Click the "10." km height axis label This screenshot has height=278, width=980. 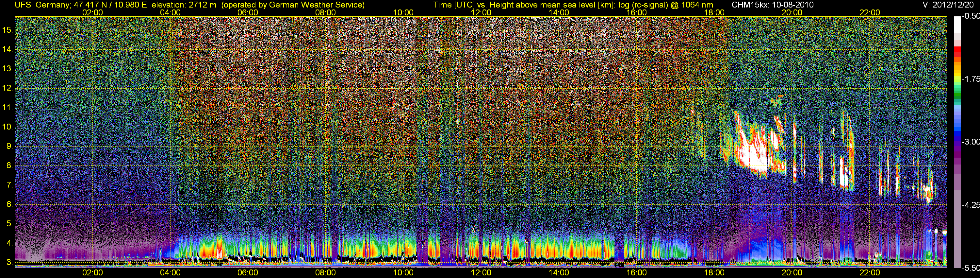tap(8, 127)
